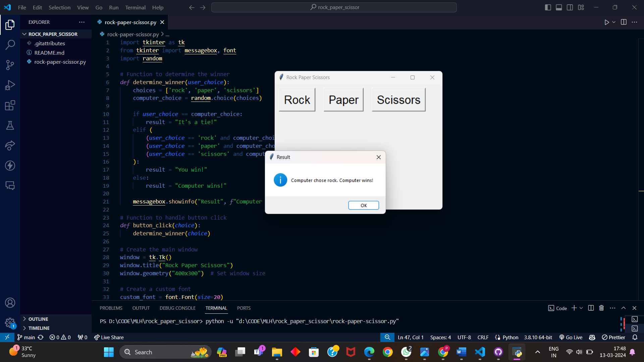Toggle the bottom panel layout icon
Viewport: 644px width, 362px height.
point(559,7)
